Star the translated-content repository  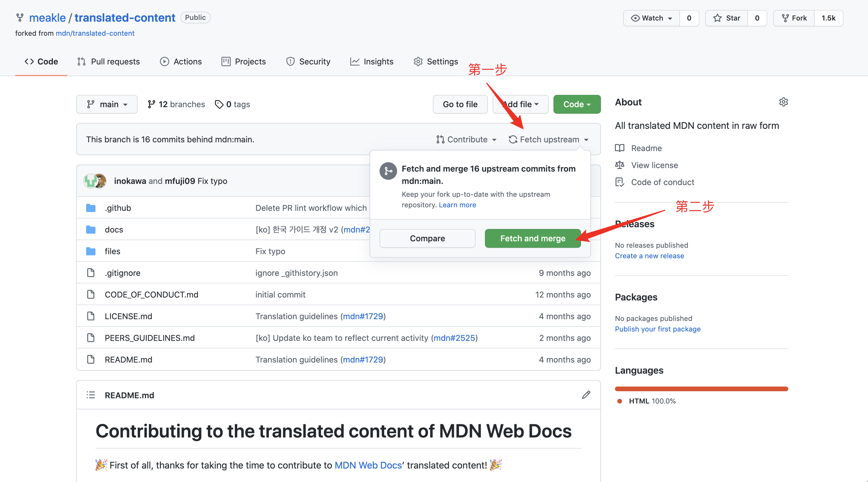click(x=727, y=18)
